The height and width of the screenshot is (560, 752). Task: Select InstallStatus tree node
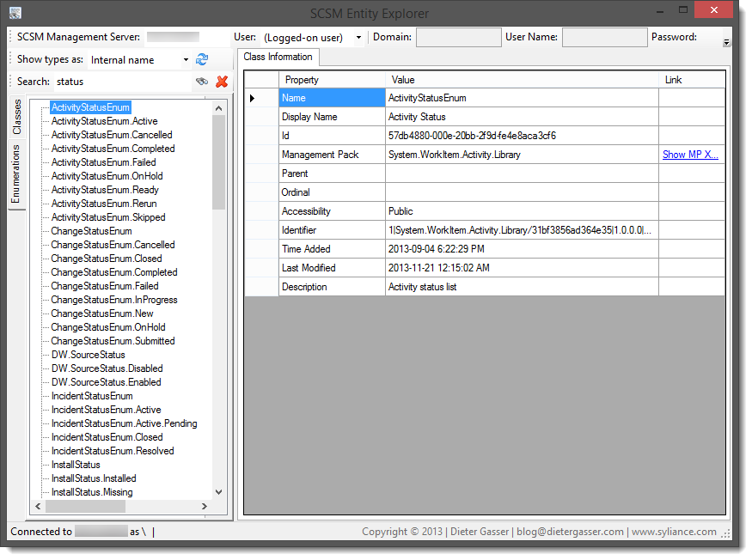click(76, 465)
